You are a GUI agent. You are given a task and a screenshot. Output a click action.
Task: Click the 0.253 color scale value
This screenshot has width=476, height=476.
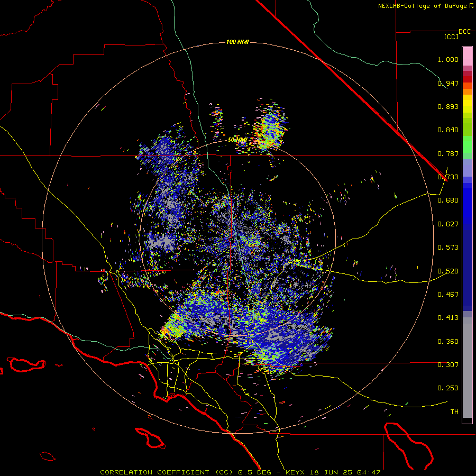[x=448, y=388]
